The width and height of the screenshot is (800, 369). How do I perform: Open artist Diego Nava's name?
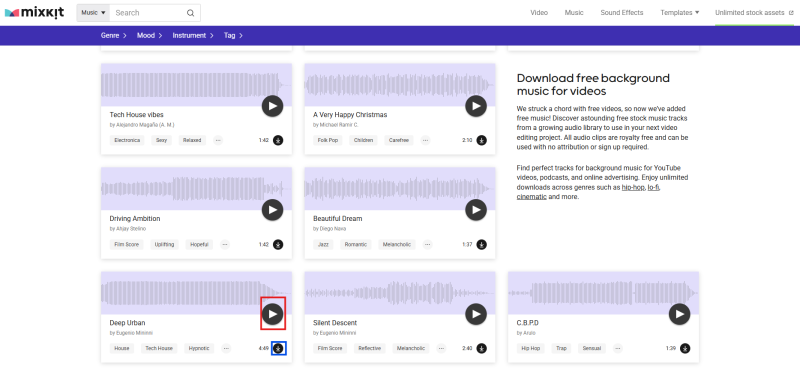coord(333,229)
